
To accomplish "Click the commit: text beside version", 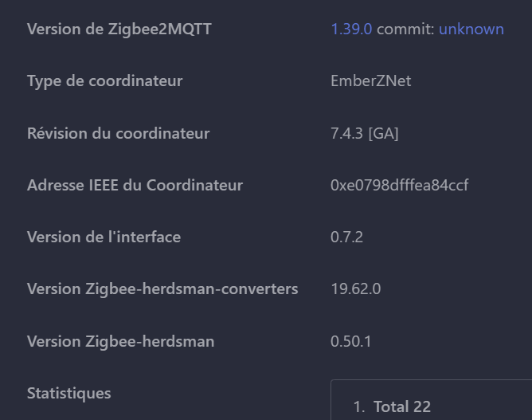I will coord(405,29).
